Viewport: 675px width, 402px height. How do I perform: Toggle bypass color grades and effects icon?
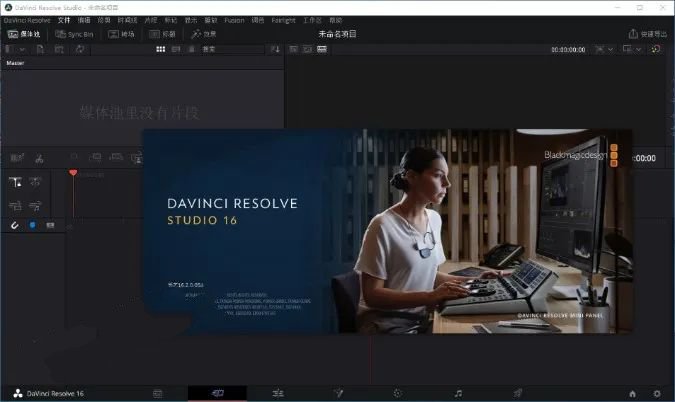tap(656, 49)
